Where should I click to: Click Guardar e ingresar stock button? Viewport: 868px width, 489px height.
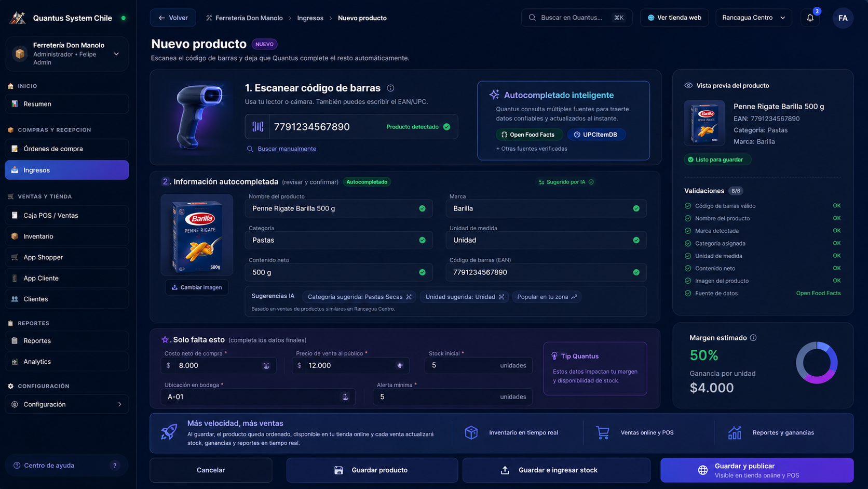pos(556,470)
